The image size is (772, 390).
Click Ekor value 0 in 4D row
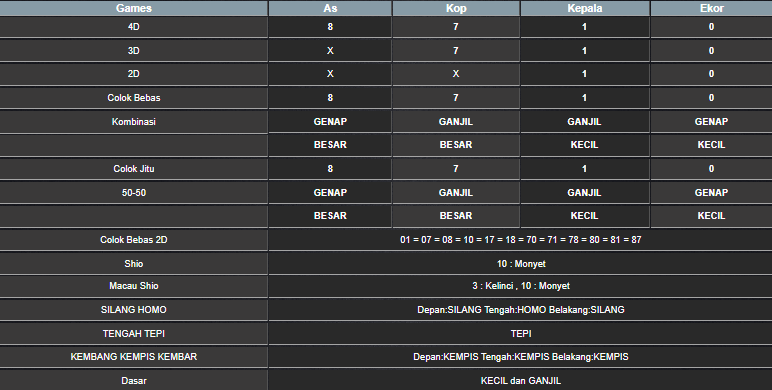[711, 27]
